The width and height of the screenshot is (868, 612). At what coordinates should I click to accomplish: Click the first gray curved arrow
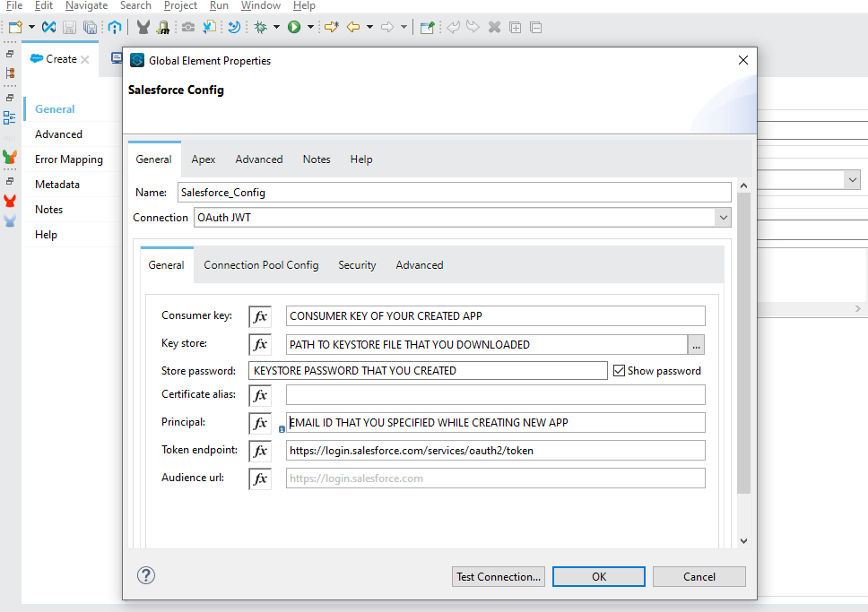pyautogui.click(x=453, y=27)
